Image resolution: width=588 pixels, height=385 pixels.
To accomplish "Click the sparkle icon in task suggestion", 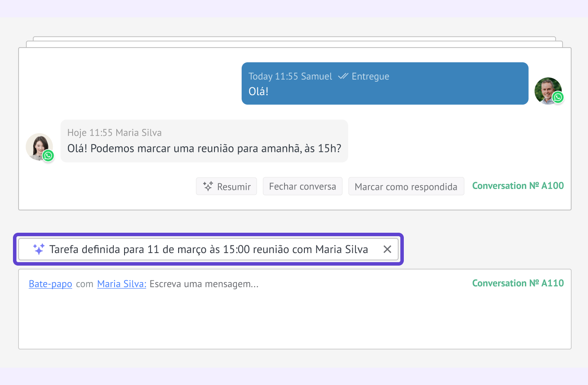I will tap(39, 249).
